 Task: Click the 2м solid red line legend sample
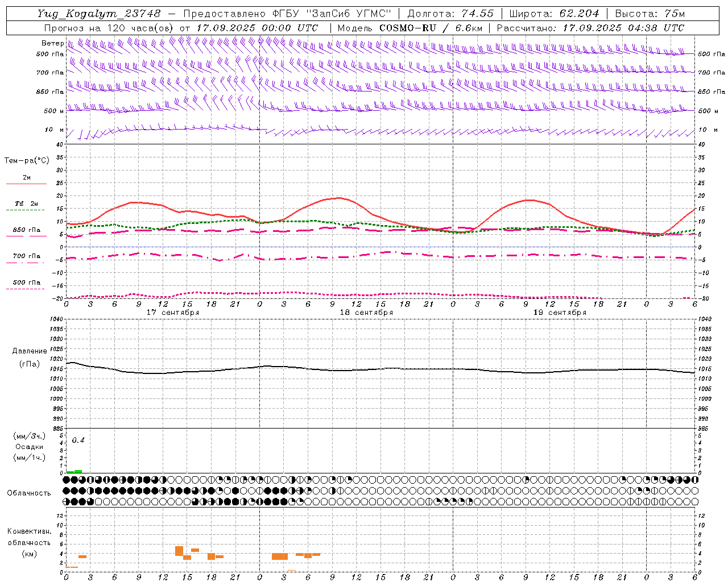[x=26, y=184]
